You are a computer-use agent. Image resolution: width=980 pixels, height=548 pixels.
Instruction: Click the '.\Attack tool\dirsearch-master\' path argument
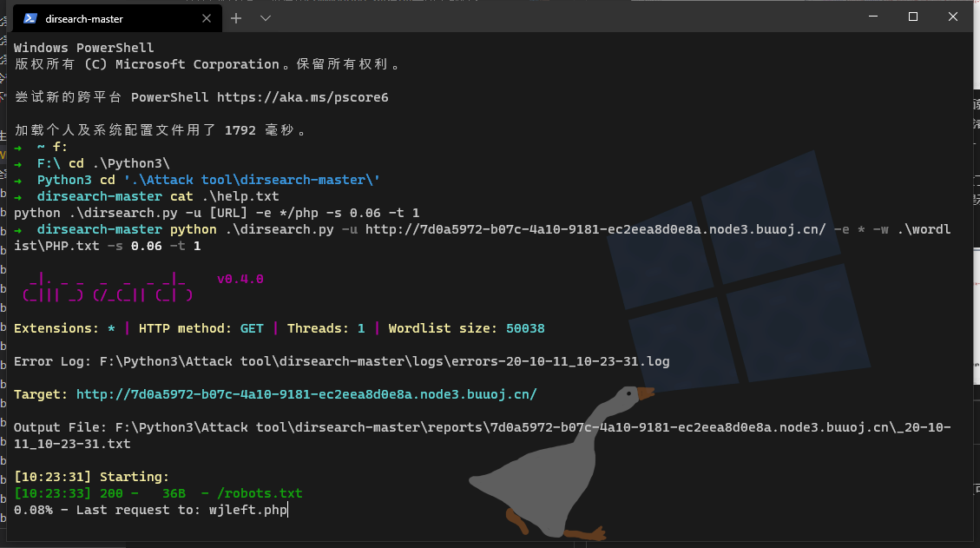coord(252,180)
